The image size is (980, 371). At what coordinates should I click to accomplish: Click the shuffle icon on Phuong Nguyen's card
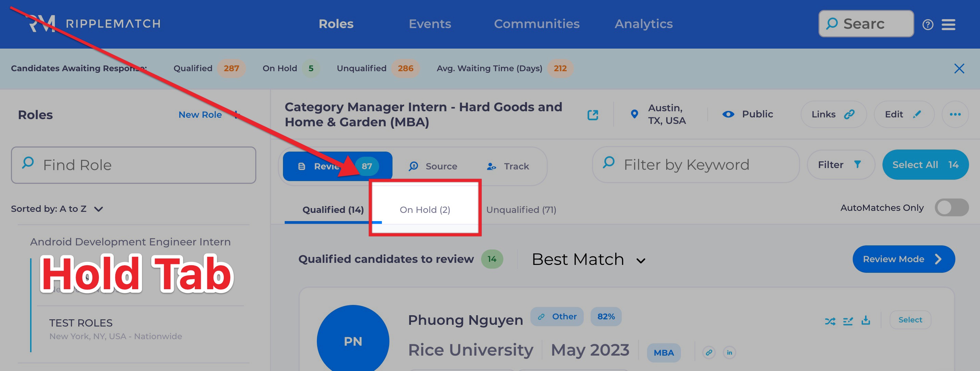click(x=830, y=321)
